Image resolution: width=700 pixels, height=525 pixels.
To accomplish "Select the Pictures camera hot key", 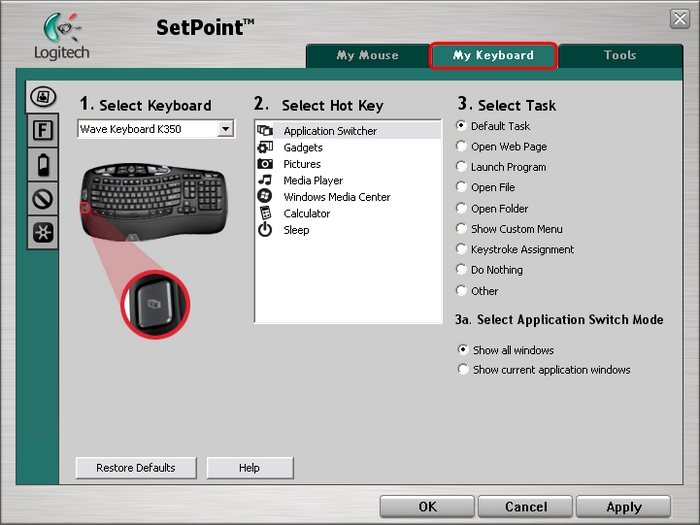I will pyautogui.click(x=301, y=164).
